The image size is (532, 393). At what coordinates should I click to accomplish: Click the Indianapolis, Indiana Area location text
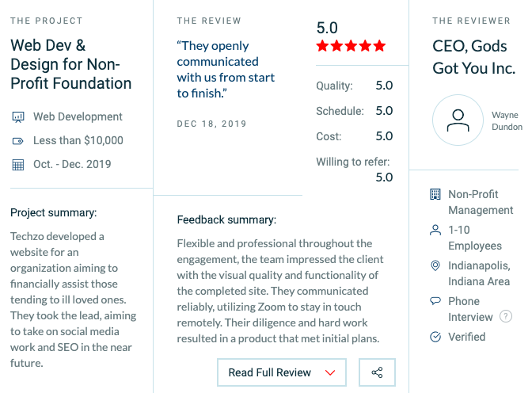[x=479, y=273]
